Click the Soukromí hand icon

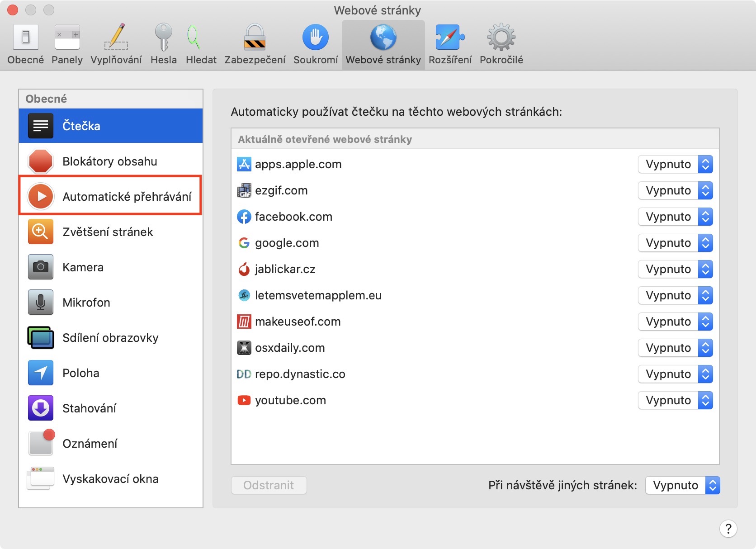(x=315, y=38)
